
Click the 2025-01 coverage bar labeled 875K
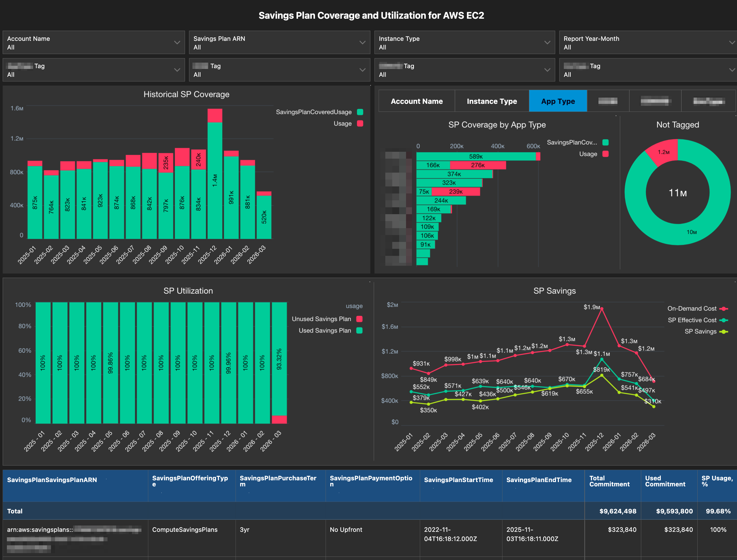click(35, 202)
